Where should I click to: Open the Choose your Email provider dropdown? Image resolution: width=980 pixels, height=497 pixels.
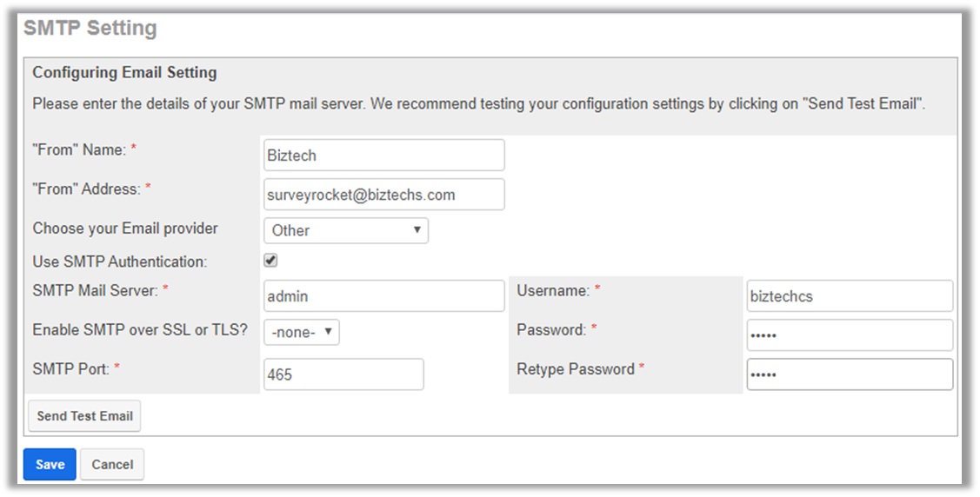point(345,230)
